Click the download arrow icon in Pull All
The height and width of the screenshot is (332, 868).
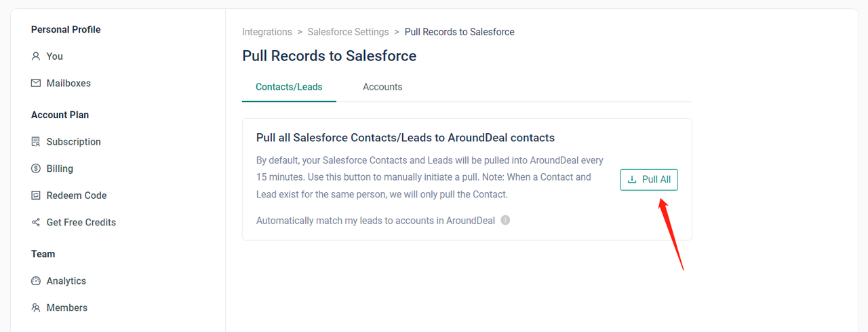point(632,180)
